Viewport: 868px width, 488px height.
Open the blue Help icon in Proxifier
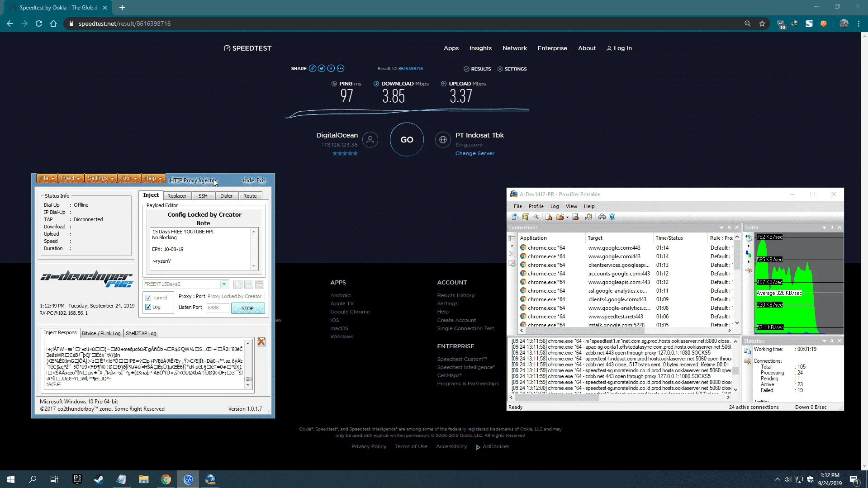612,217
